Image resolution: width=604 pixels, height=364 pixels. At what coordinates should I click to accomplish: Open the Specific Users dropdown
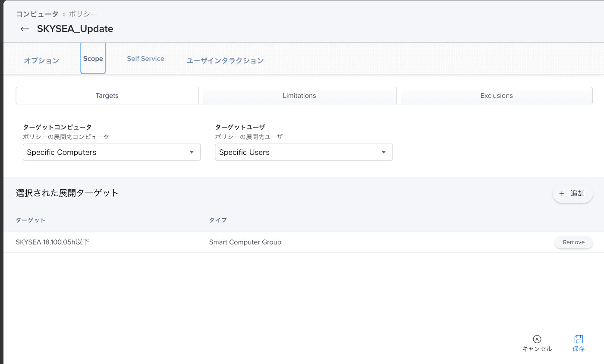click(x=304, y=152)
